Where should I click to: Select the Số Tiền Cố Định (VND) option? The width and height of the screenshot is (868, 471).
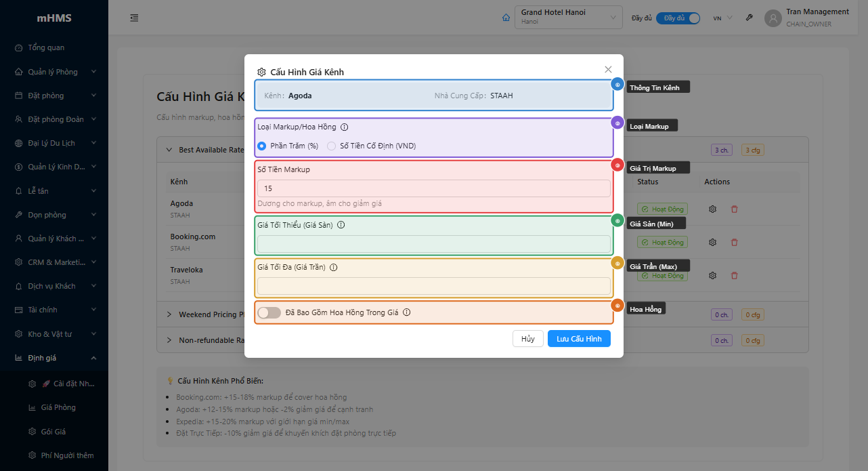(331, 146)
